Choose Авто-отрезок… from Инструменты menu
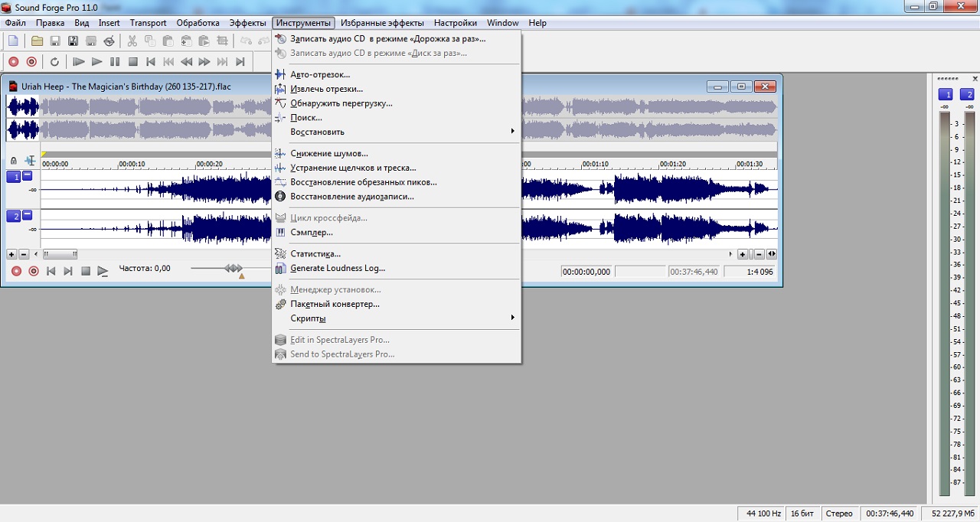The height and width of the screenshot is (522, 980). click(397, 74)
